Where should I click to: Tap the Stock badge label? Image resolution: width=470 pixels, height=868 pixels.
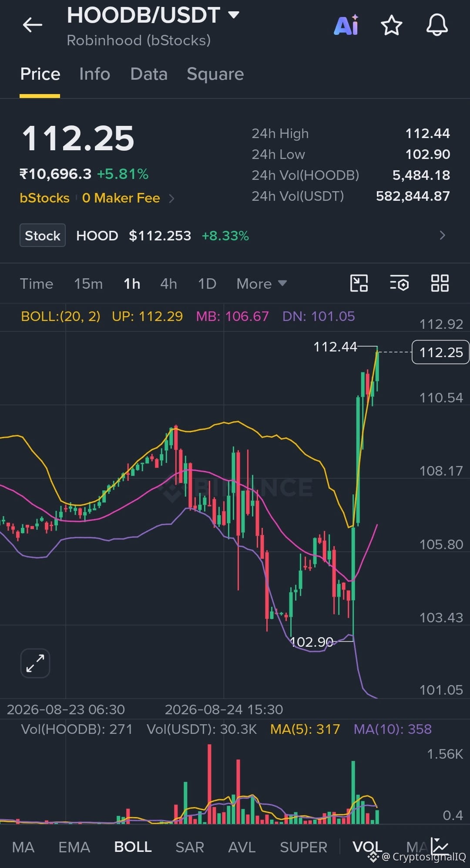43,236
